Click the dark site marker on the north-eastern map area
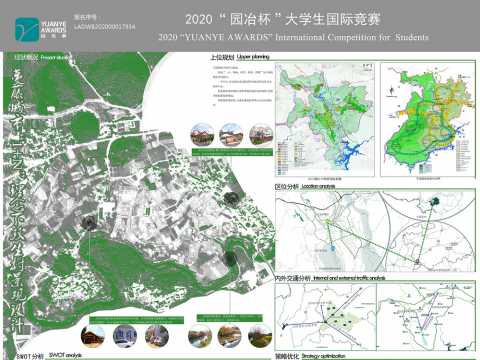Screen dimensions: 480x360 click(230, 199)
